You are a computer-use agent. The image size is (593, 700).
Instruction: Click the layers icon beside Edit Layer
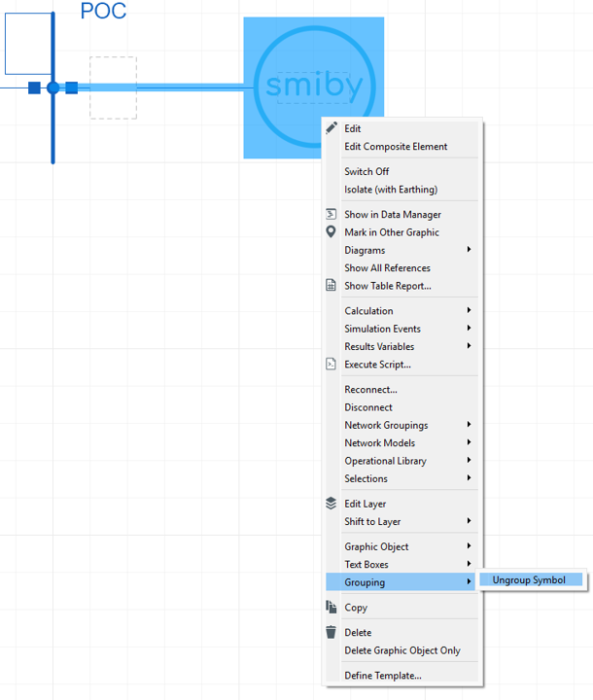(331, 504)
